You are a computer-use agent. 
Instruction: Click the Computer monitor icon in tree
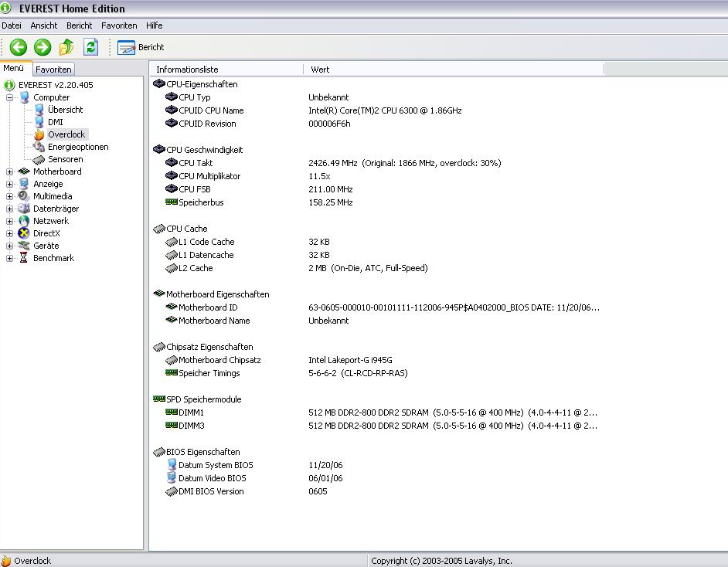[24, 97]
